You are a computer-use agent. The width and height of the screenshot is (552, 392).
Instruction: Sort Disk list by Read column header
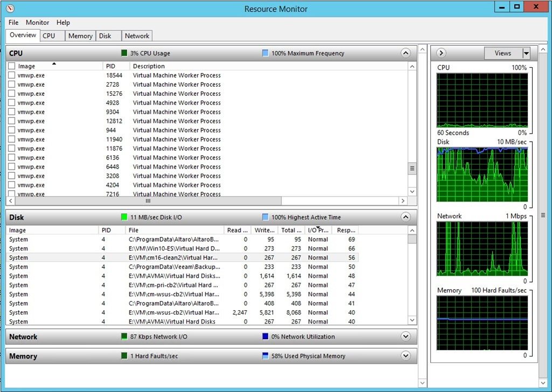[237, 230]
